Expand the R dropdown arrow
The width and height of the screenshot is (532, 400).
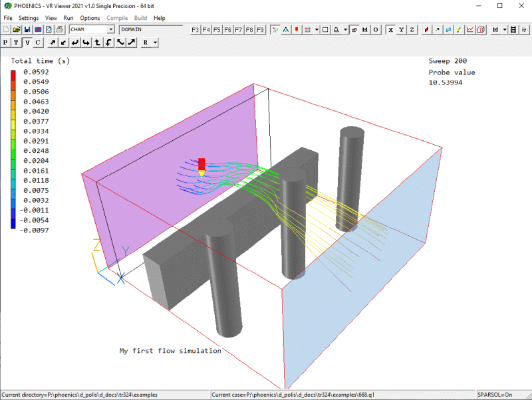click(154, 43)
